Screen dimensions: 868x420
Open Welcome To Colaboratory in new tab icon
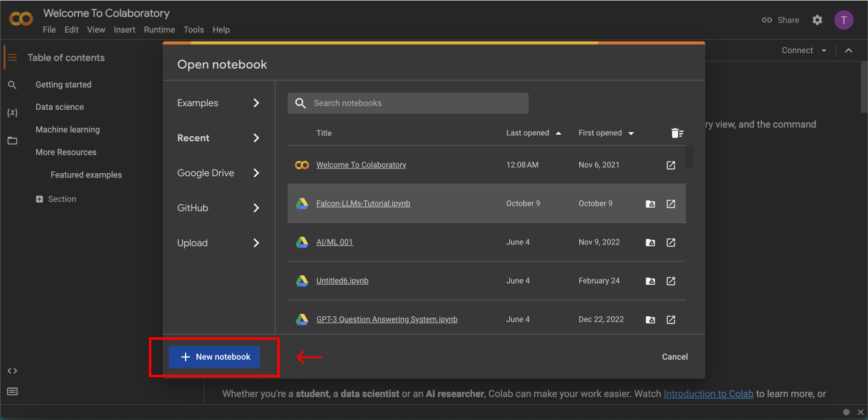[671, 165]
